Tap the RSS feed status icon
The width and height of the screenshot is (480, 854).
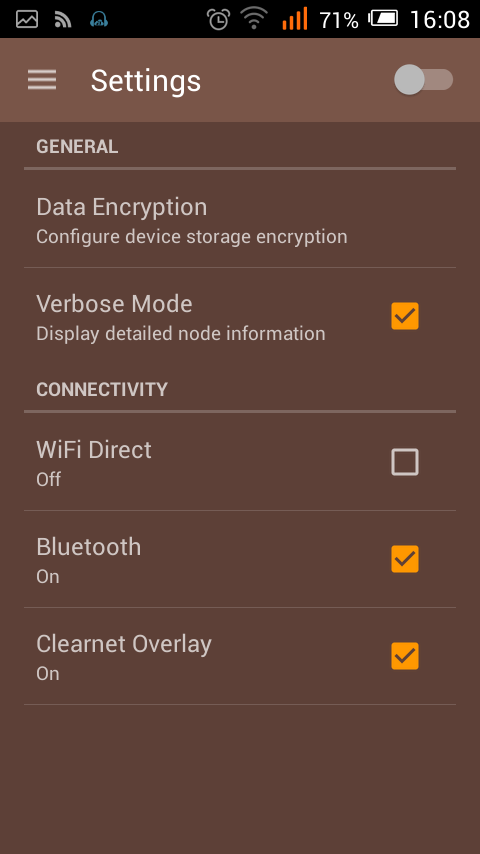click(63, 20)
